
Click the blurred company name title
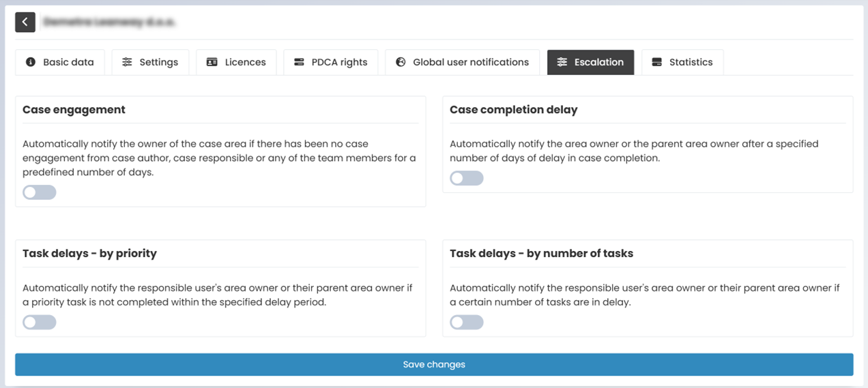(109, 23)
